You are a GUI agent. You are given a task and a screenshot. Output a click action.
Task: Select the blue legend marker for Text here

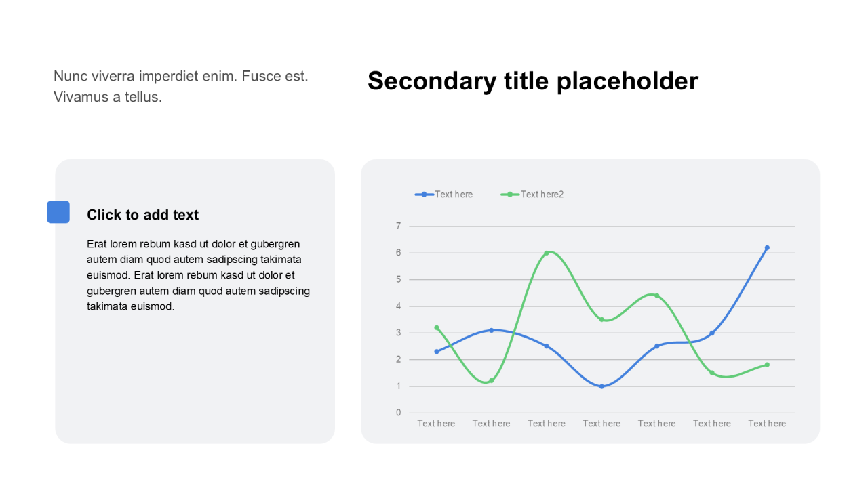[x=424, y=195]
